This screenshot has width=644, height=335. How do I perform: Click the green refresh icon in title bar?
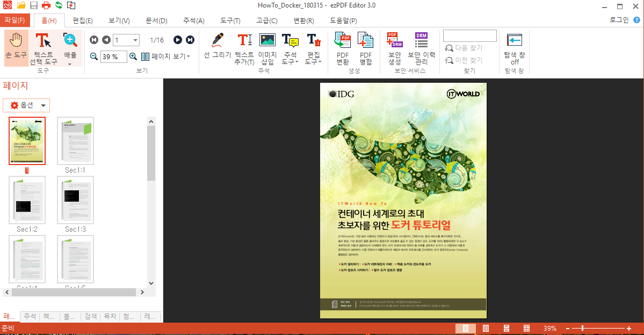59,5
